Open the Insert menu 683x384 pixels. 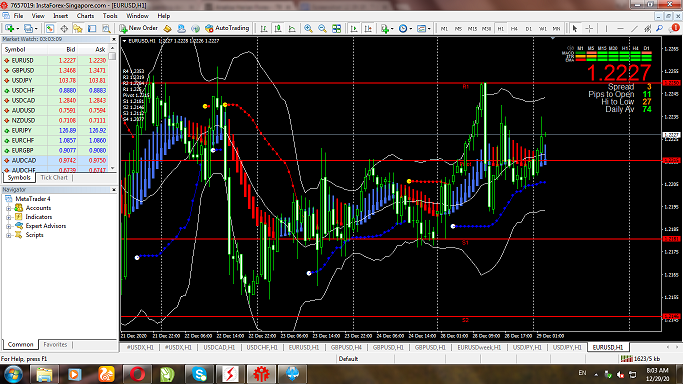click(x=61, y=16)
